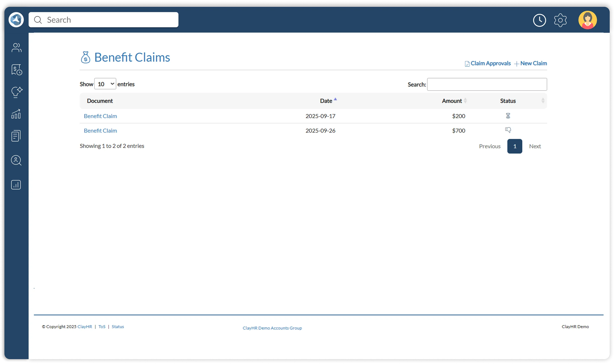Open the analytics report icon at sidebar bottom
Viewport: 615px width, 364px height.
[16, 185]
